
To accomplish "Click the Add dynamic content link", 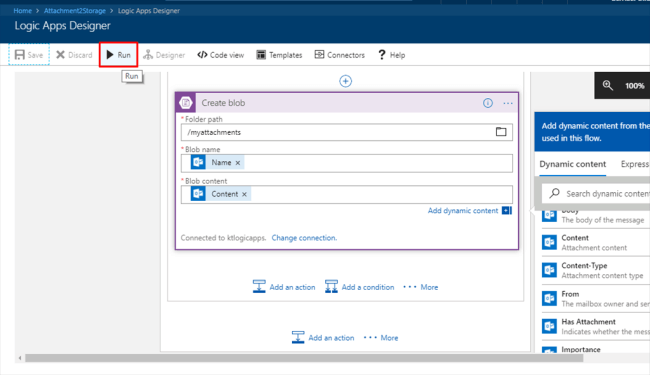I will 463,210.
